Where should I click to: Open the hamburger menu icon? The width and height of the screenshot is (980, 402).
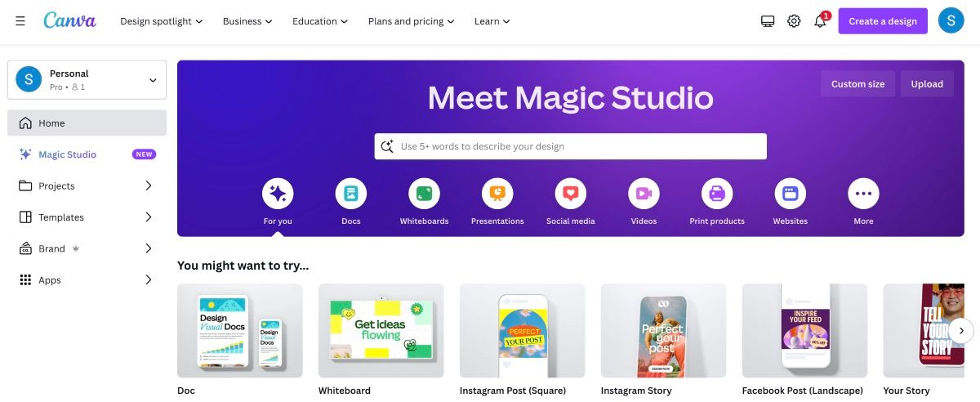point(20,21)
